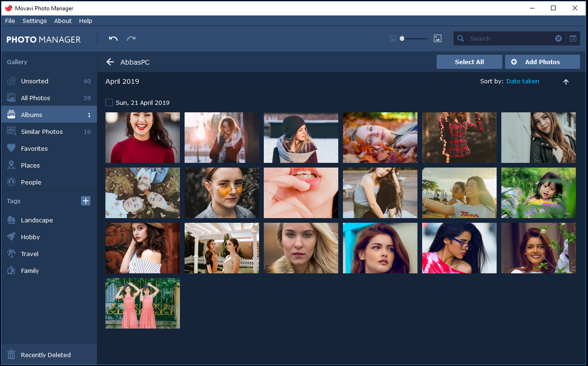Select the close-up lips photo
The height and width of the screenshot is (366, 588).
[x=301, y=193]
